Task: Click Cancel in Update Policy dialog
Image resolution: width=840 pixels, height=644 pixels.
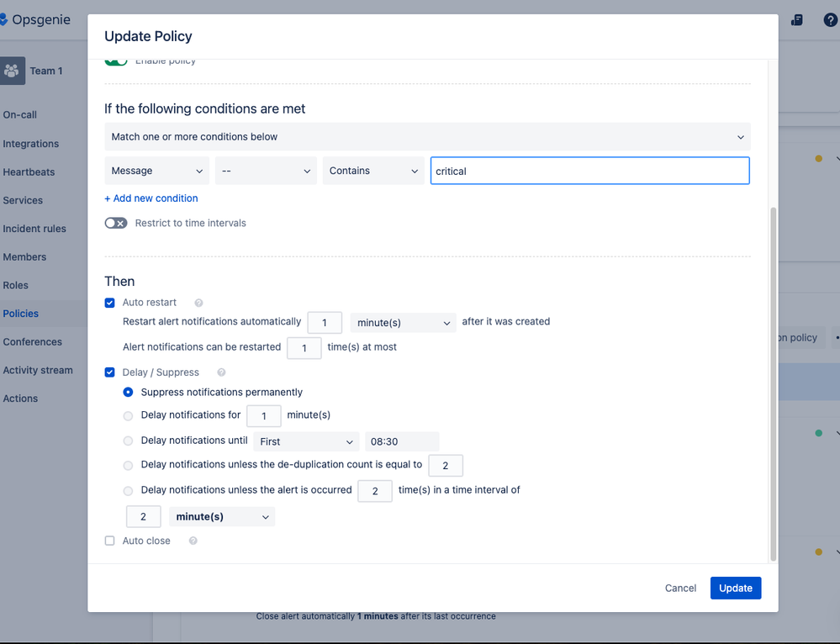Action: pyautogui.click(x=680, y=588)
